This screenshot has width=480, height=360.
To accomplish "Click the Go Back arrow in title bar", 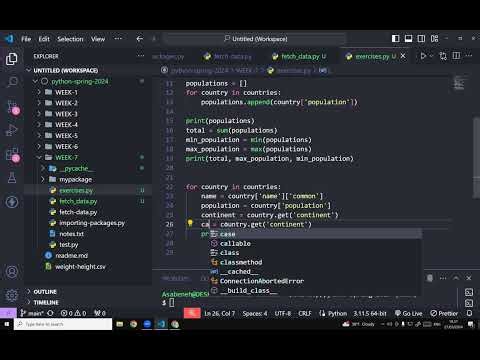I will tap(140, 39).
